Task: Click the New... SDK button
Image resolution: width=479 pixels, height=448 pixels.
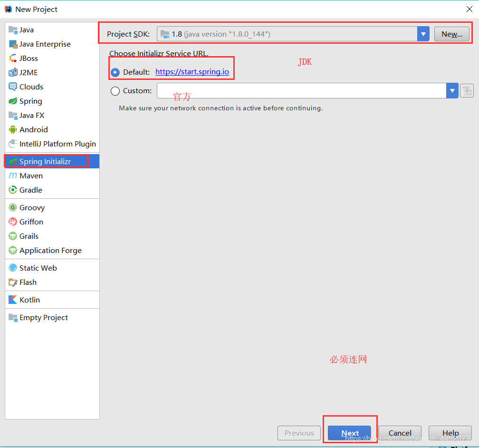Action: point(452,34)
